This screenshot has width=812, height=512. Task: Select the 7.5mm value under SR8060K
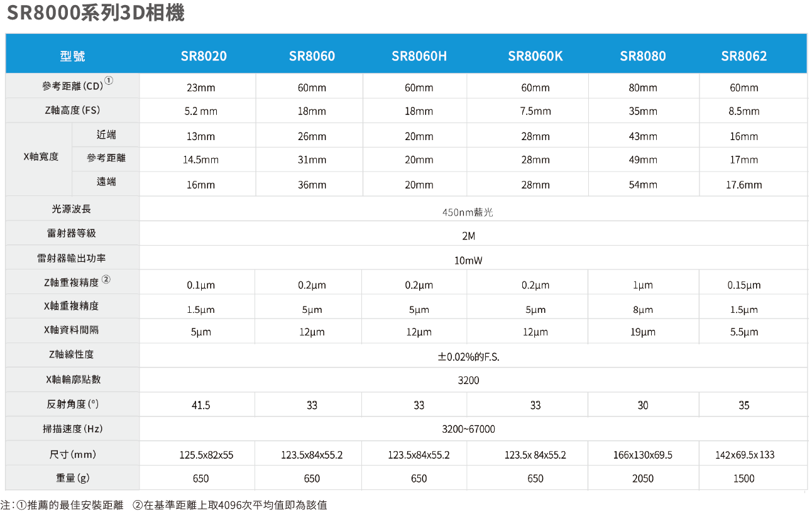(535, 112)
